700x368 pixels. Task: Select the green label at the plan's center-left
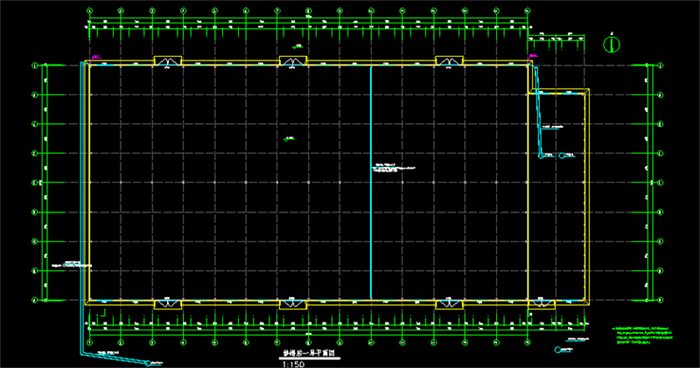click(x=289, y=139)
